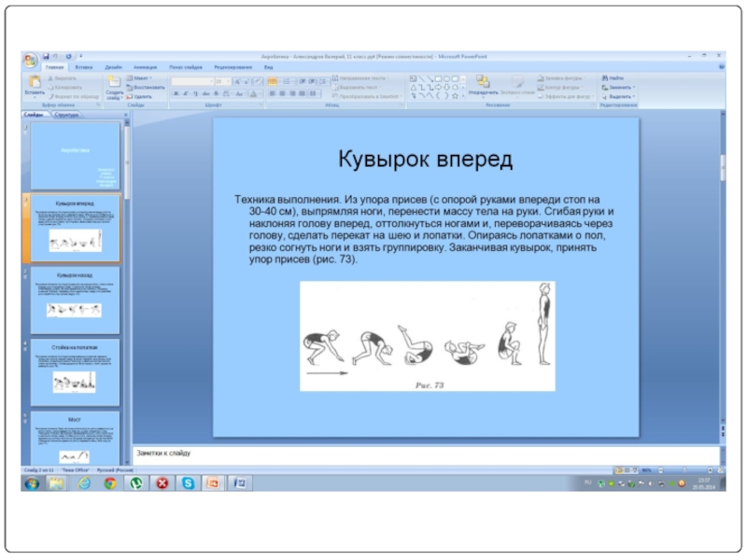Click the Arrange (Упорядочить) icon
The height and width of the screenshot is (560, 747).
click(x=482, y=84)
